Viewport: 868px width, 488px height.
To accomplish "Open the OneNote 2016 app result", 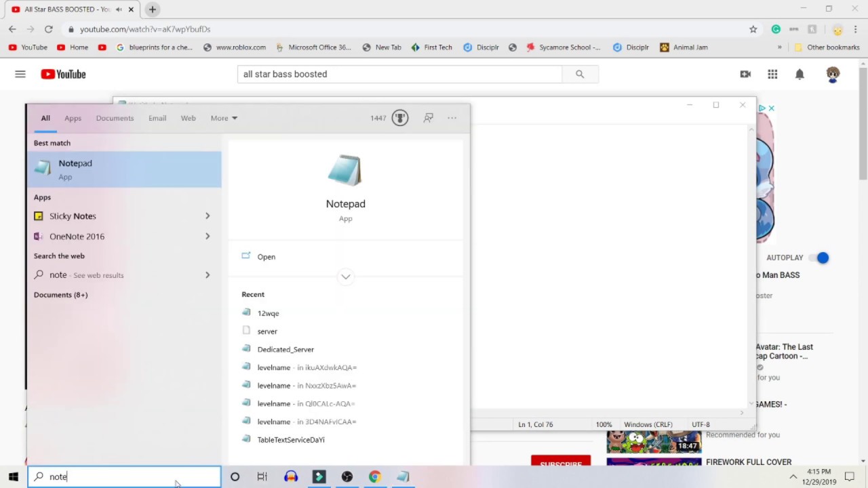I will [x=77, y=237].
